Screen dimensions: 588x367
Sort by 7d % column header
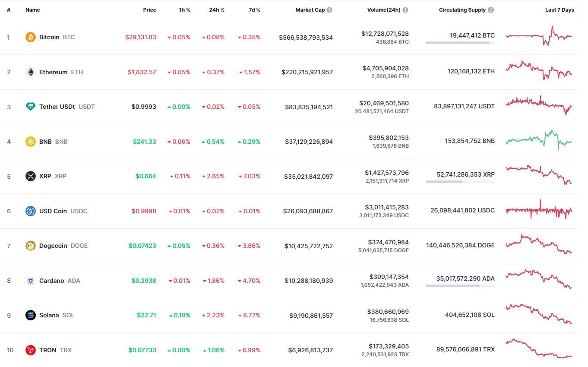(x=254, y=10)
